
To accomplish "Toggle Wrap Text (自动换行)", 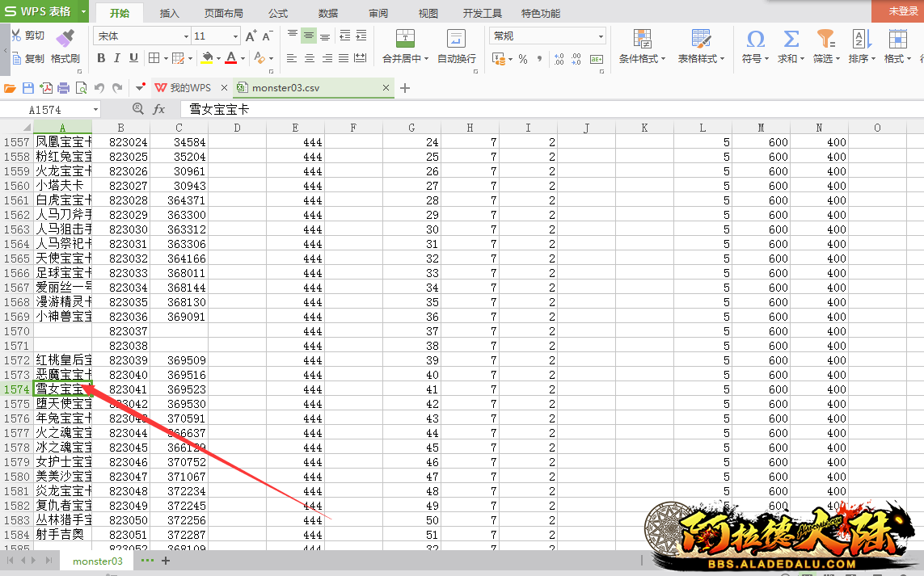I will [456, 39].
